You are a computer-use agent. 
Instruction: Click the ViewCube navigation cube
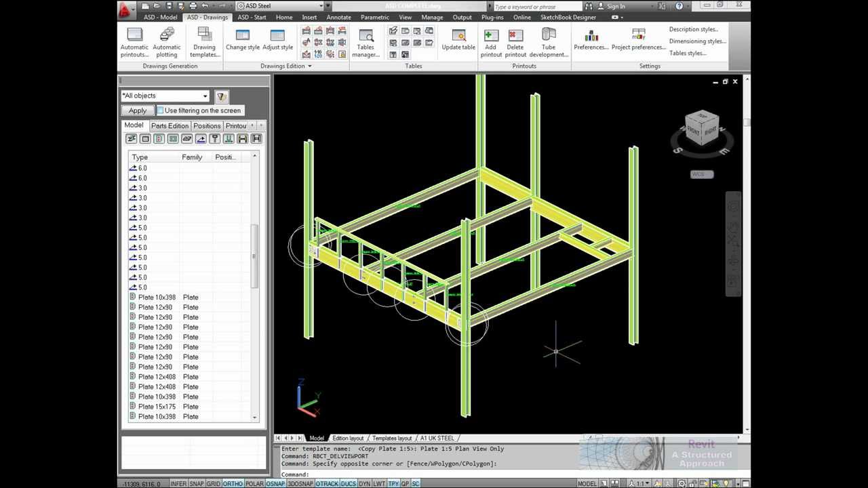(x=702, y=128)
